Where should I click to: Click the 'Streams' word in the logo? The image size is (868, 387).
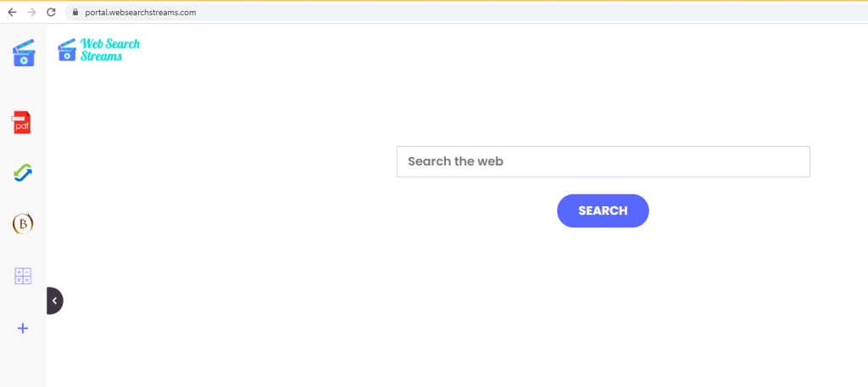(101, 56)
